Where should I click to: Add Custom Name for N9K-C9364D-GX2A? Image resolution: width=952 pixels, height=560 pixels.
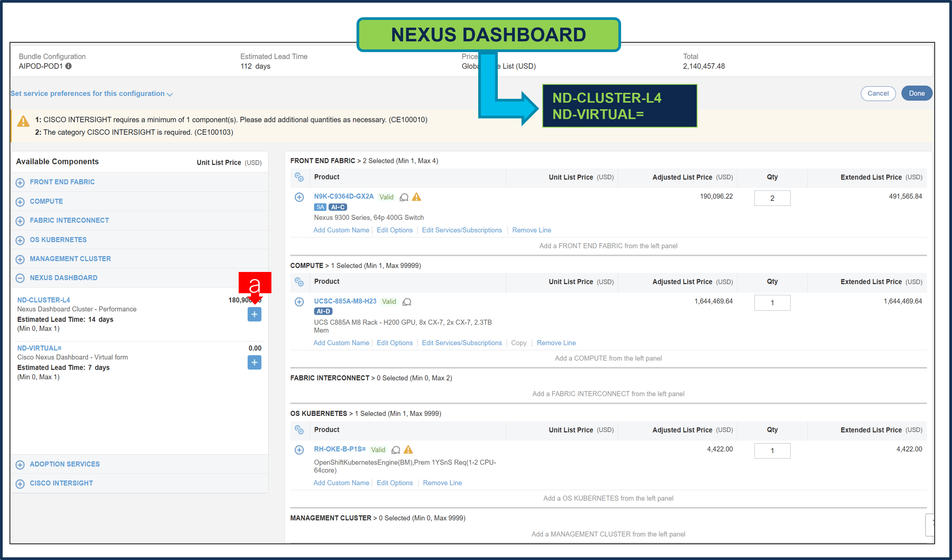click(341, 230)
